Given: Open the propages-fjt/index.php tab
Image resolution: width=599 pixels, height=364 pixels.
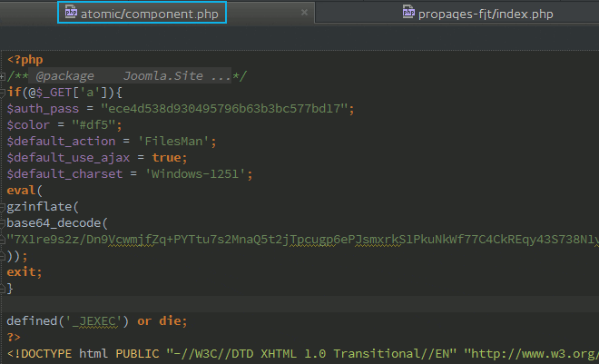Looking at the screenshot, I should pyautogui.click(x=477, y=14).
